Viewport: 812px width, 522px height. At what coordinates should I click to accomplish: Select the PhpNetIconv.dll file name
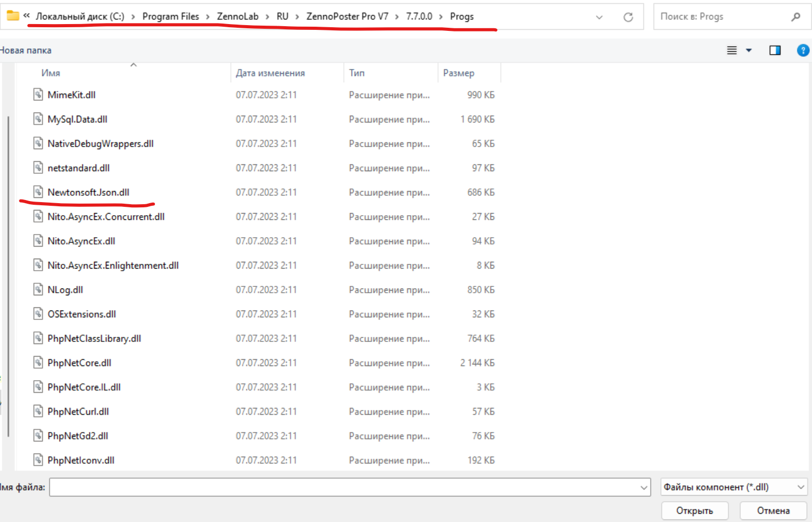coord(81,460)
